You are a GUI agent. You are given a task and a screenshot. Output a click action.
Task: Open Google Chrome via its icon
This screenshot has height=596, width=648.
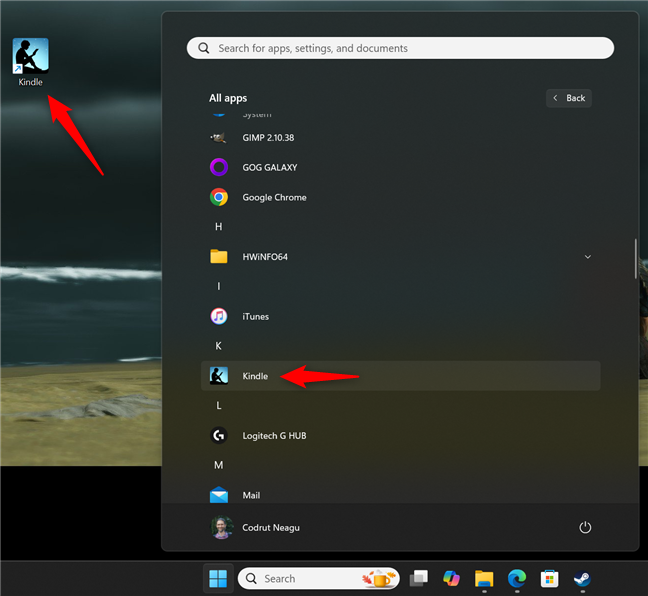[x=219, y=197]
